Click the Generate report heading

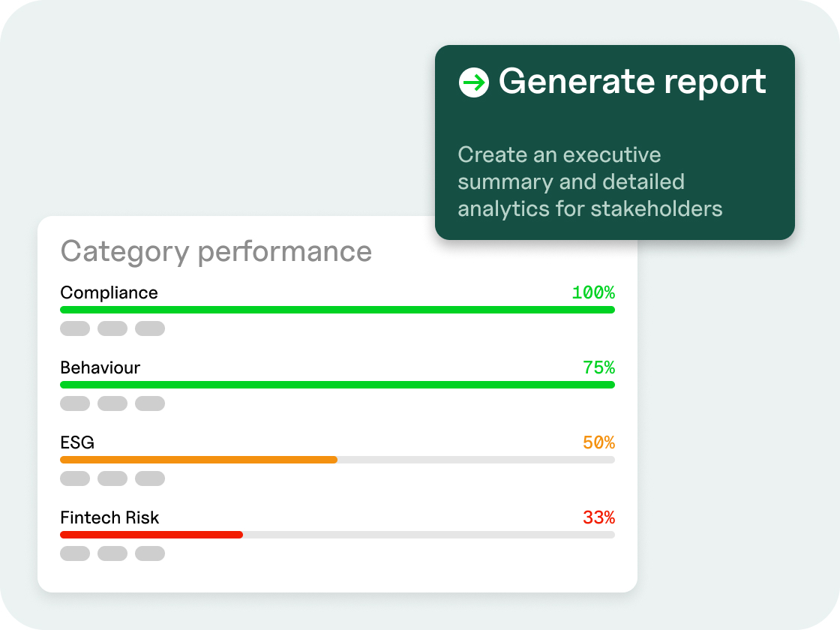point(632,81)
